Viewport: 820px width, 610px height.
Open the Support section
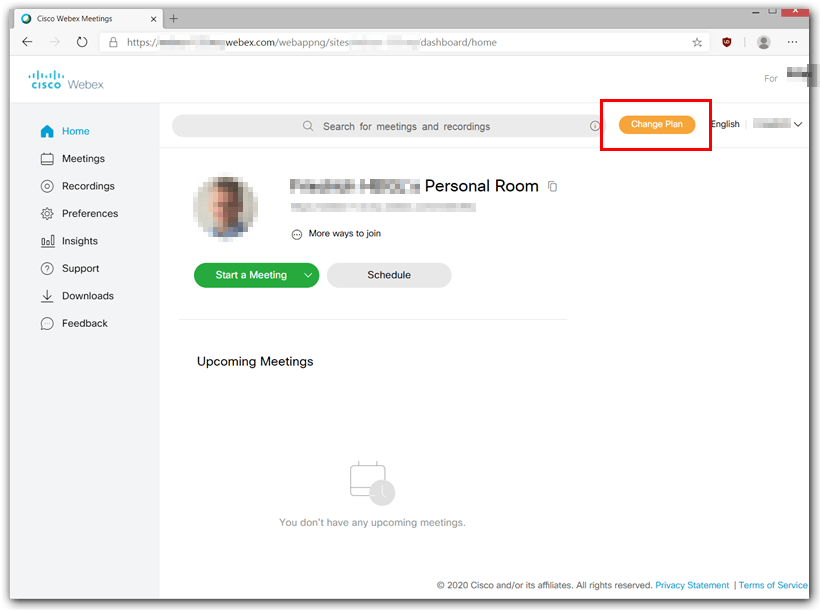80,268
